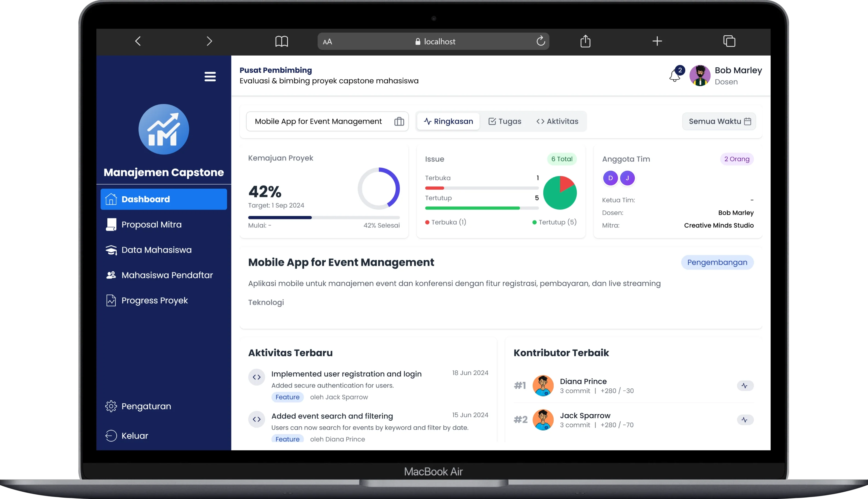Image resolution: width=868 pixels, height=499 pixels.
Task: Click the Manajemen Capstone logo
Action: pyautogui.click(x=164, y=129)
